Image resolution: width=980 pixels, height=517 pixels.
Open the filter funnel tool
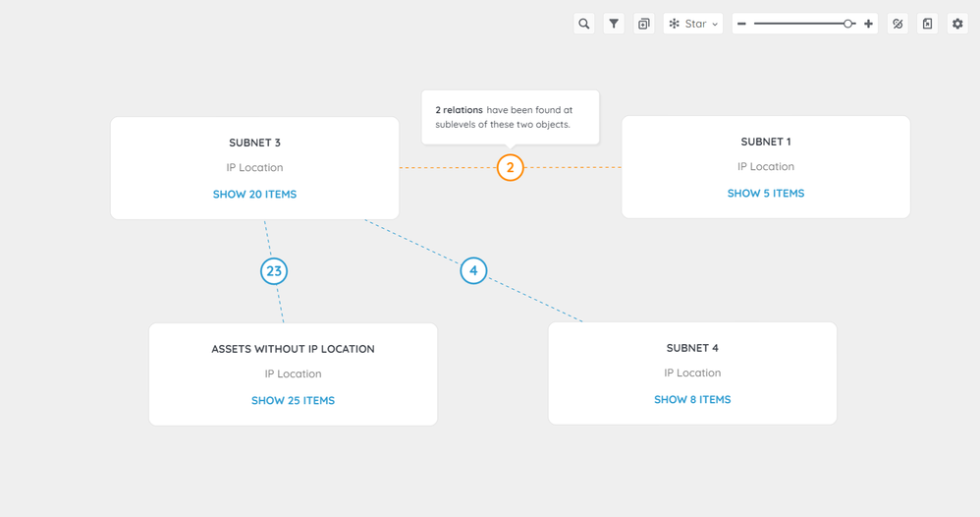[614, 24]
